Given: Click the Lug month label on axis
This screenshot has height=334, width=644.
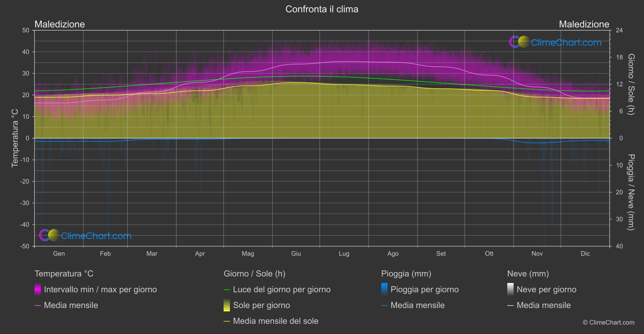Looking at the screenshot, I should point(344,253).
